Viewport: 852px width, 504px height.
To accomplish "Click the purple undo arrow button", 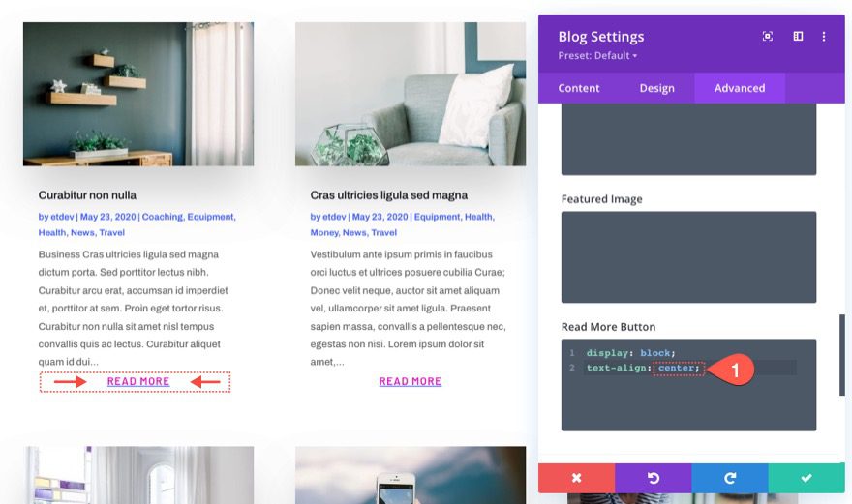I will tap(654, 478).
